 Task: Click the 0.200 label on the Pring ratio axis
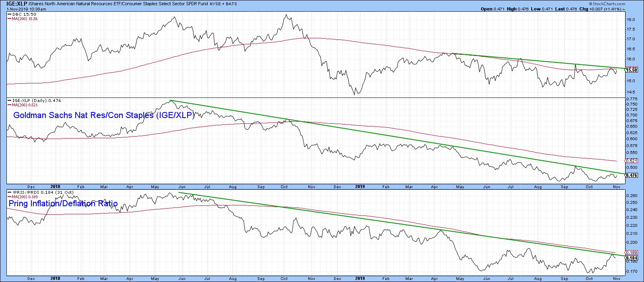pyautogui.click(x=632, y=242)
